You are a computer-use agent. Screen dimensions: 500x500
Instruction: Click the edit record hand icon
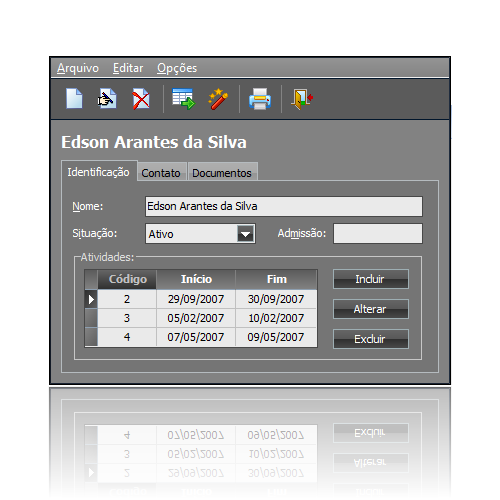[x=107, y=98]
